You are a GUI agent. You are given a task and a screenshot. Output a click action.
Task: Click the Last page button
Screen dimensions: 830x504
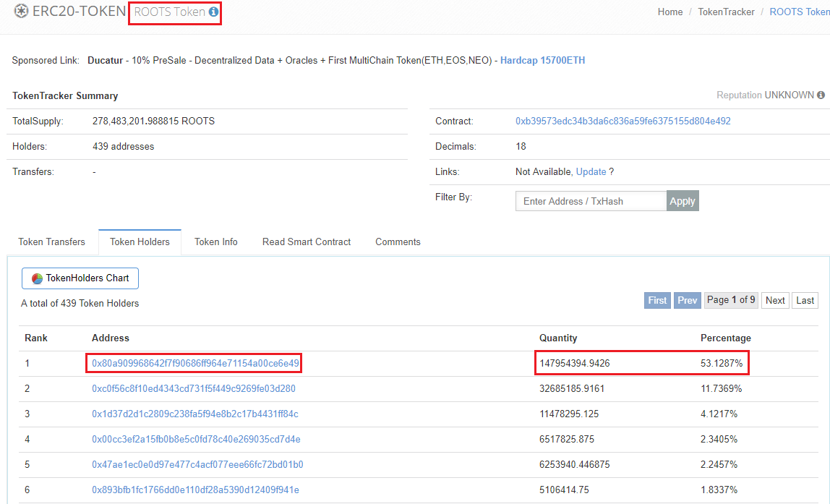(805, 300)
